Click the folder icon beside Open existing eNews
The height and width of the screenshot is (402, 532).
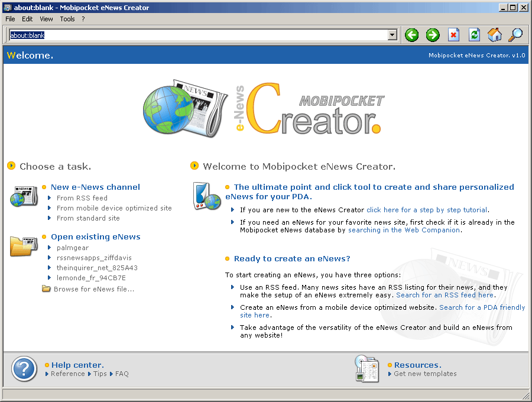tap(24, 247)
